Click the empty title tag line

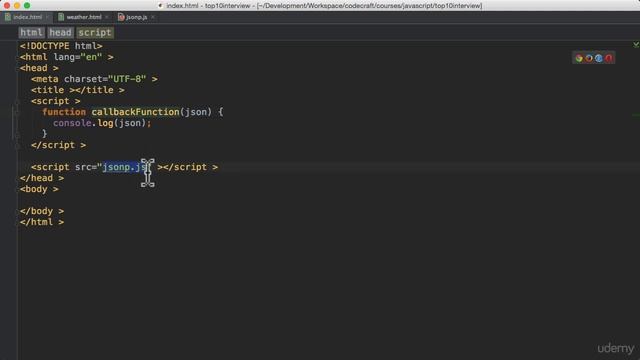click(x=78, y=90)
